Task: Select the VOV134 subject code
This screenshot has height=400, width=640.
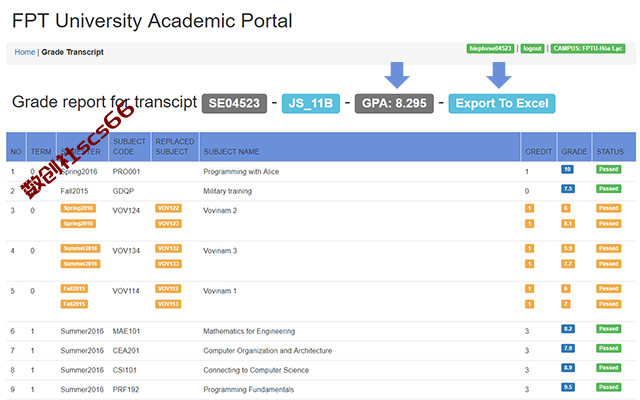Action: [x=126, y=251]
